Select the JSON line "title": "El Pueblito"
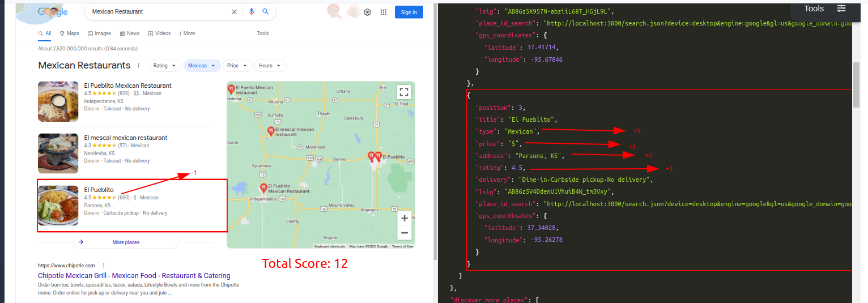This screenshot has height=303, width=868. click(518, 120)
